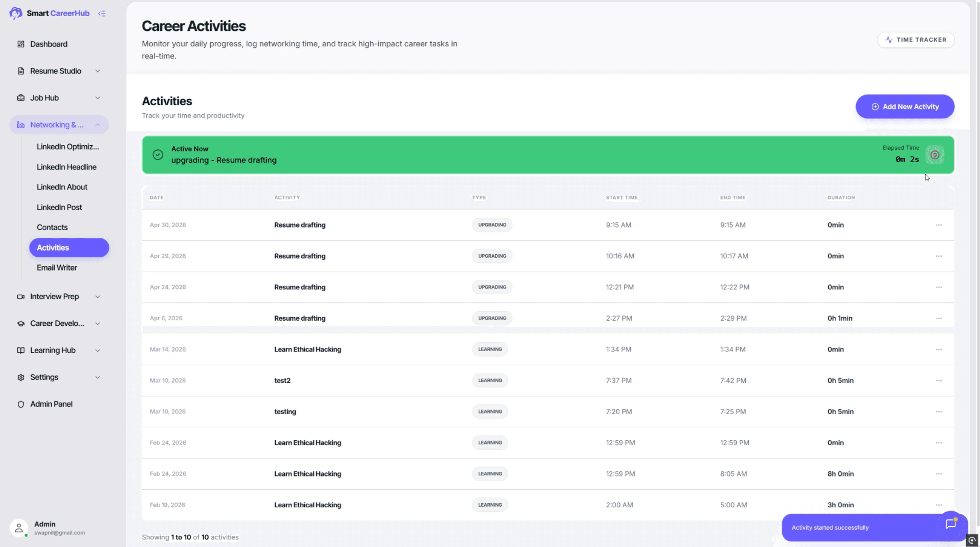The height and width of the screenshot is (547, 980).
Task: Click the Admin user avatar icon
Action: click(19, 528)
